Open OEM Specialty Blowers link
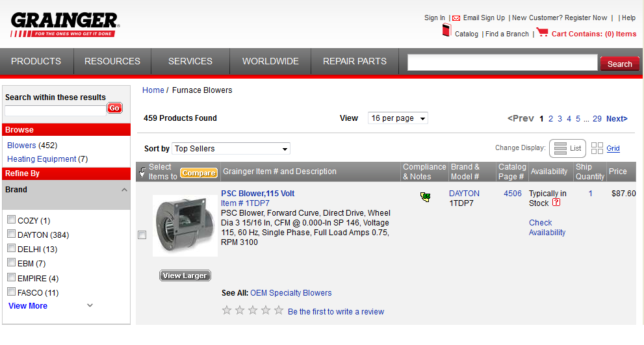Viewport: 644px width, 345px height. tap(290, 293)
